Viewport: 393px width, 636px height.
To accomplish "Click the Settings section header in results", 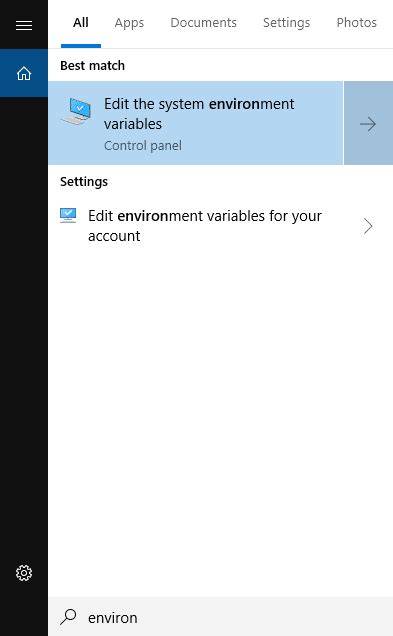I will [x=84, y=182].
